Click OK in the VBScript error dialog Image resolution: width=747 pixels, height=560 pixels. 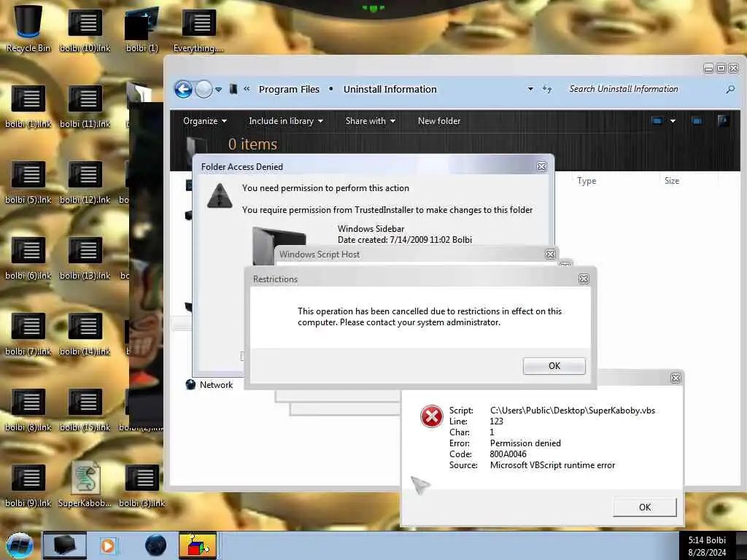click(x=645, y=507)
